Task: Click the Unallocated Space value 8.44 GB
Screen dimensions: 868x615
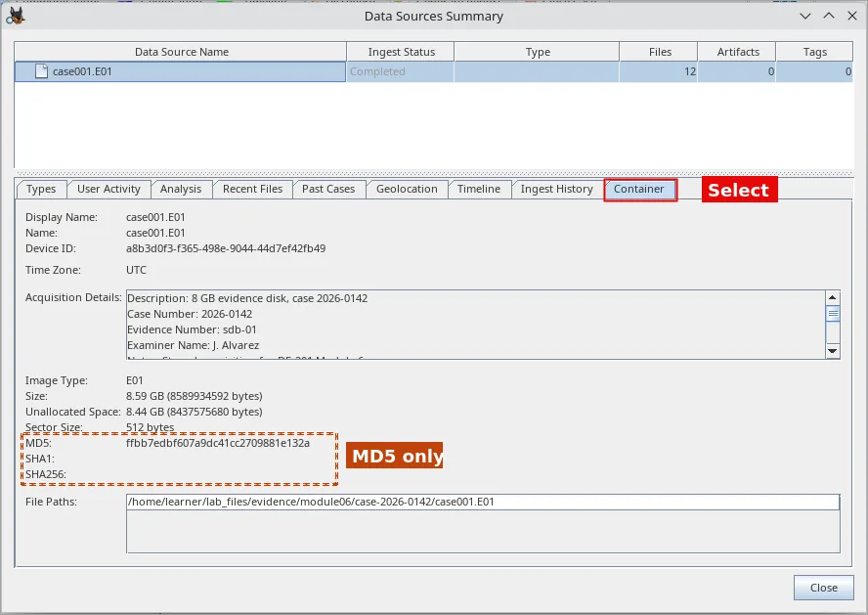Action: (x=195, y=412)
